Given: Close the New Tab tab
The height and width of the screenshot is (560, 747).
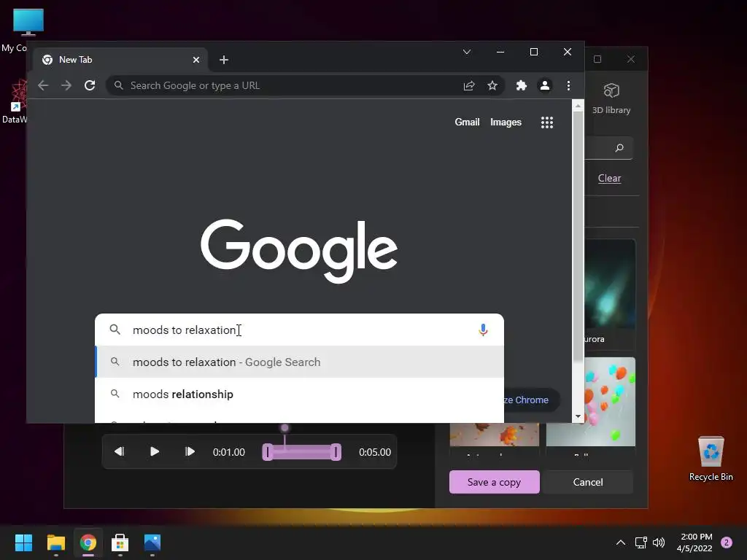Looking at the screenshot, I should (196, 60).
